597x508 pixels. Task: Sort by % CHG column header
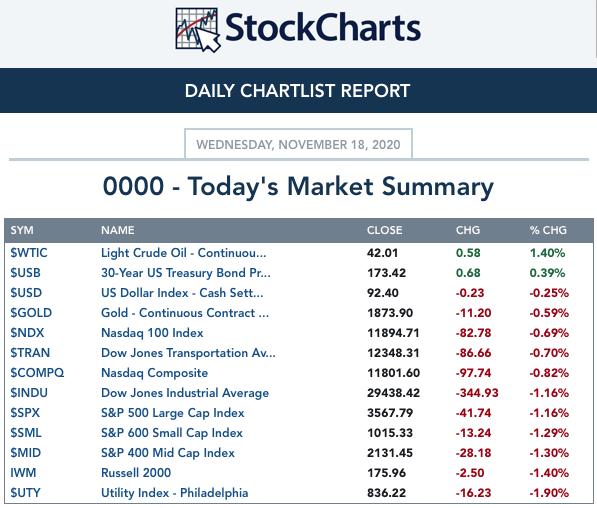point(548,230)
